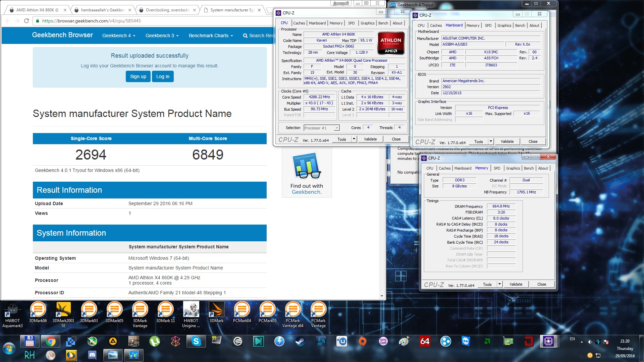The width and height of the screenshot is (644, 362).
Task: Click Tools button in Memory window
Action: click(487, 284)
